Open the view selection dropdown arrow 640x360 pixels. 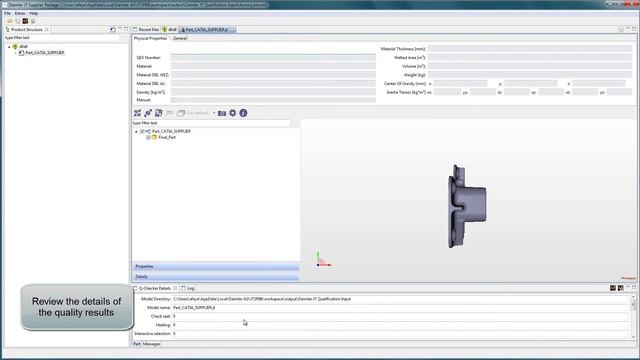[x=214, y=113]
